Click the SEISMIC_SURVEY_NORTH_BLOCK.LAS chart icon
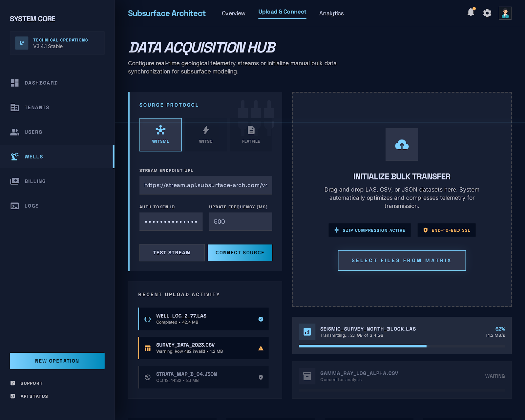The image size is (525, 420). click(307, 332)
